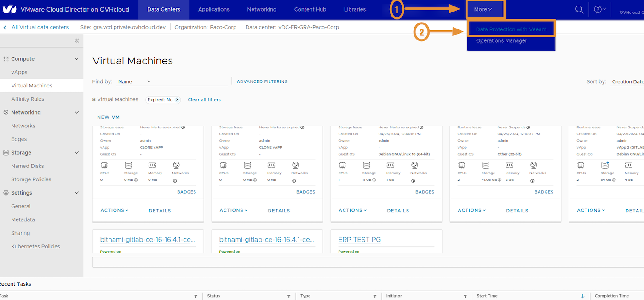Viewport: 644px width, 300px height.
Task: Switch to the Content Hub tab
Action: [x=310, y=9]
